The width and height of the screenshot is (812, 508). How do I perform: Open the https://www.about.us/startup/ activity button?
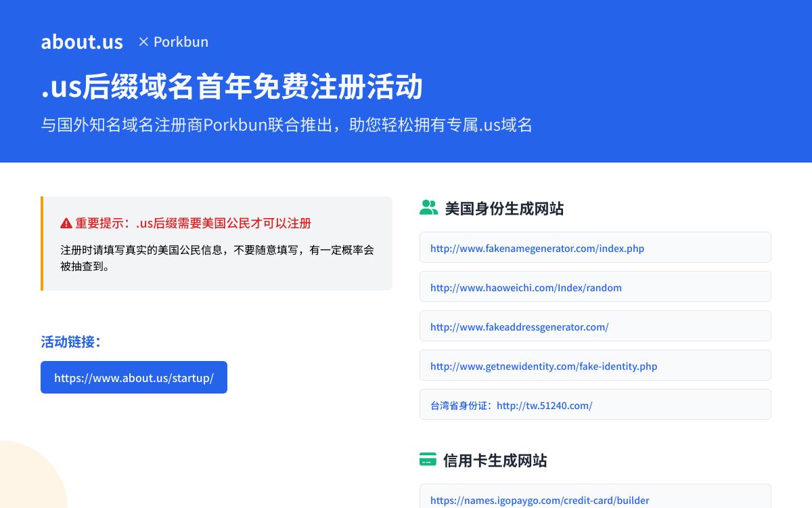134,377
